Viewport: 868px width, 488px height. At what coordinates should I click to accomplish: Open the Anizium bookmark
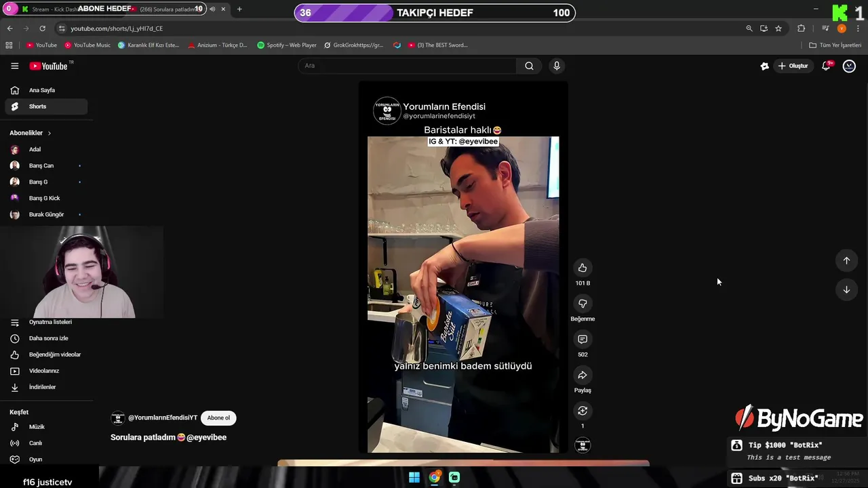(218, 45)
